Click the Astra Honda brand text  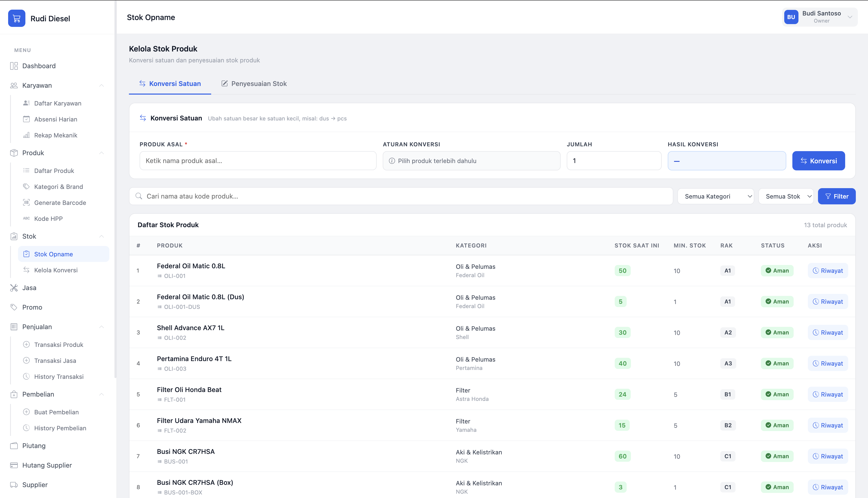472,399
